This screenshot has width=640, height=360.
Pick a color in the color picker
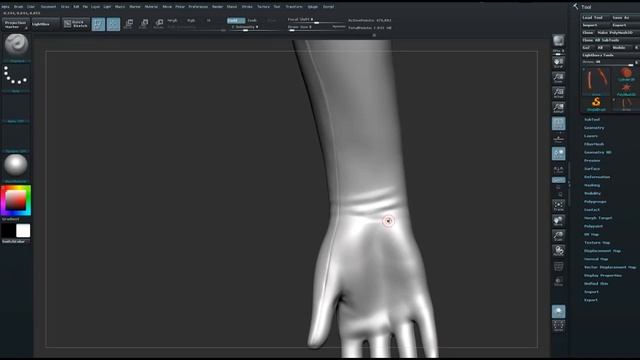[x=16, y=200]
